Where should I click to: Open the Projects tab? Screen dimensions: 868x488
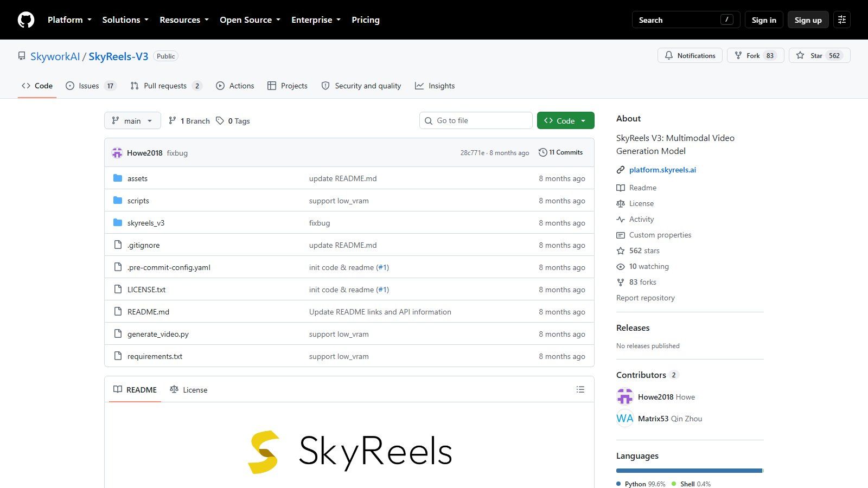288,86
